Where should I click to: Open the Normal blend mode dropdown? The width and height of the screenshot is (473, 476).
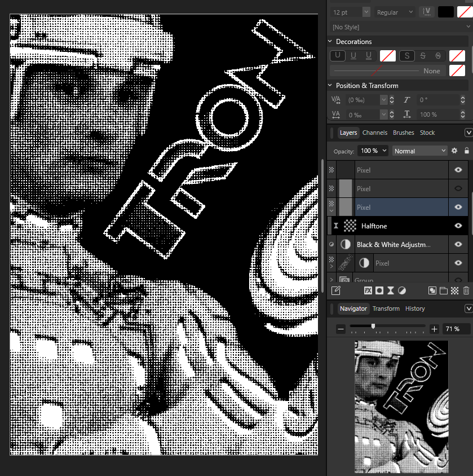(x=420, y=151)
